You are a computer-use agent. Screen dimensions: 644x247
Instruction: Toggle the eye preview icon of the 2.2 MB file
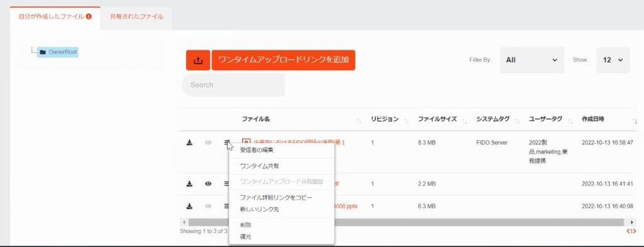[x=208, y=183]
